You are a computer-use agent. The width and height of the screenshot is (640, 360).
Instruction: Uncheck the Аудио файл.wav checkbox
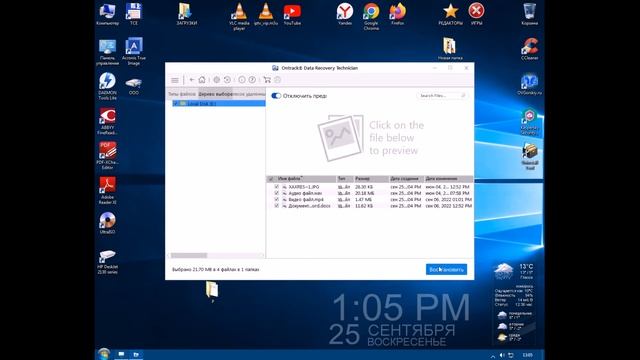[277, 193]
